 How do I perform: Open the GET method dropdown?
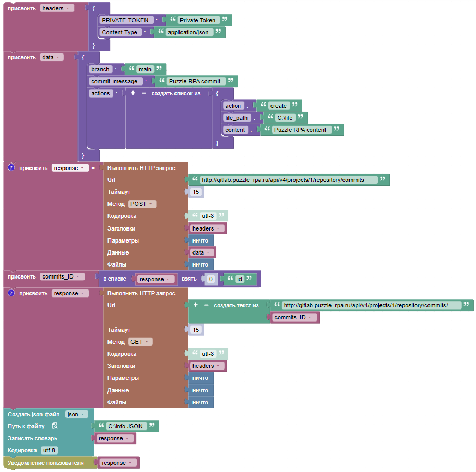pos(140,342)
